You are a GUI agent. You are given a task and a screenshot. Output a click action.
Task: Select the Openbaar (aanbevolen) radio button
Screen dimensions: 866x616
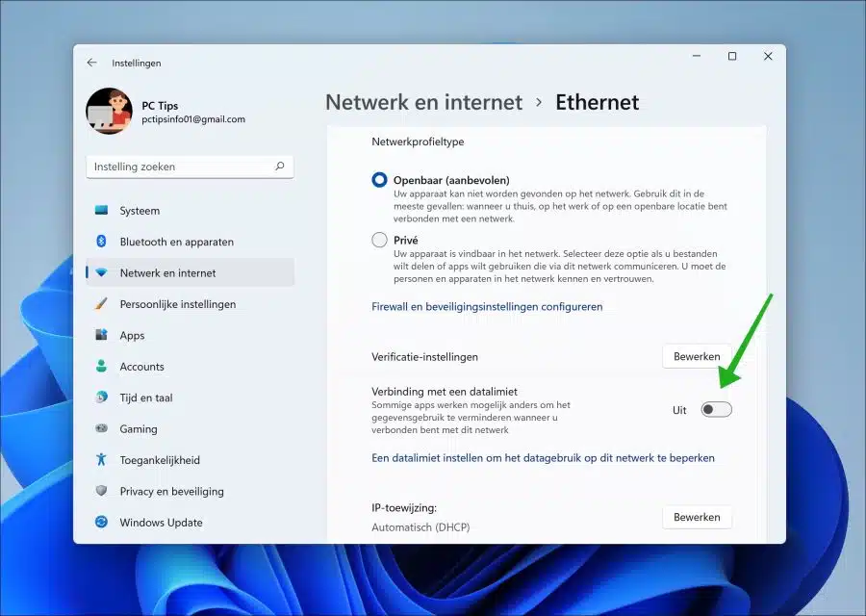coord(379,180)
